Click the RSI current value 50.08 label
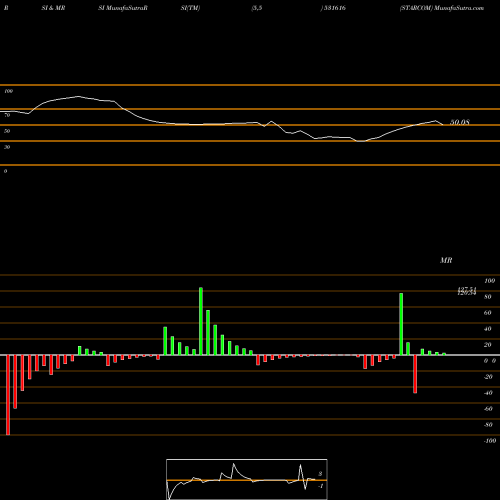Screen dimensions: 500x500 click(460, 122)
